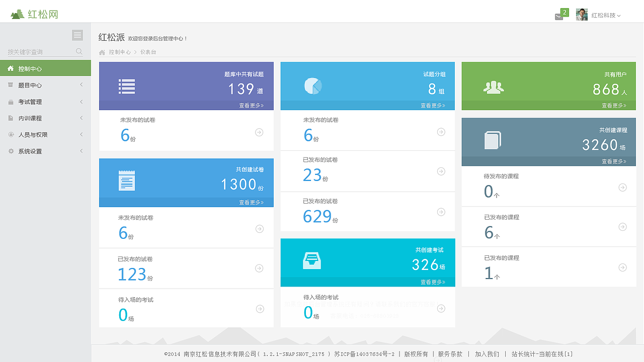Viewport: 644px width, 362px height.
Task: Click the pie chart icon on 试题分组 card
Action: [x=313, y=86]
